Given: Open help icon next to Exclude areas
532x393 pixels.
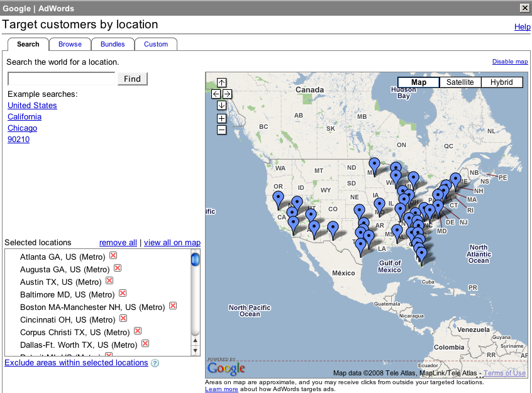Looking at the screenshot, I should tap(155, 363).
